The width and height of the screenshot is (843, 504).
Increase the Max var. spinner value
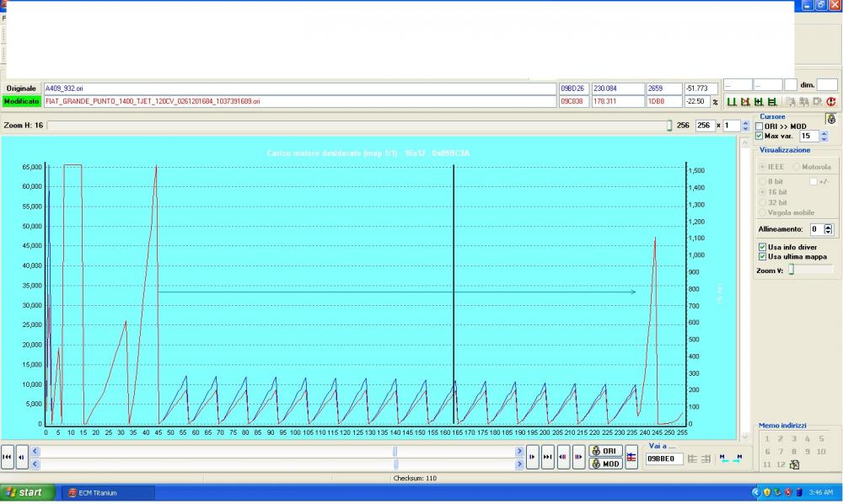pyautogui.click(x=824, y=133)
